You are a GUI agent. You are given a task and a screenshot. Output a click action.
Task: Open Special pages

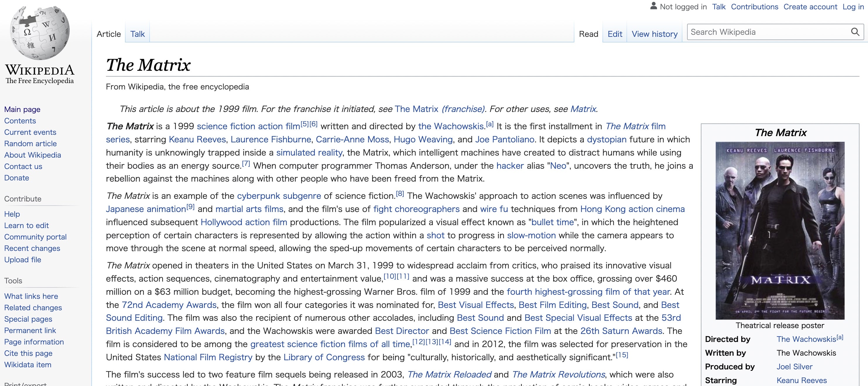tap(28, 319)
